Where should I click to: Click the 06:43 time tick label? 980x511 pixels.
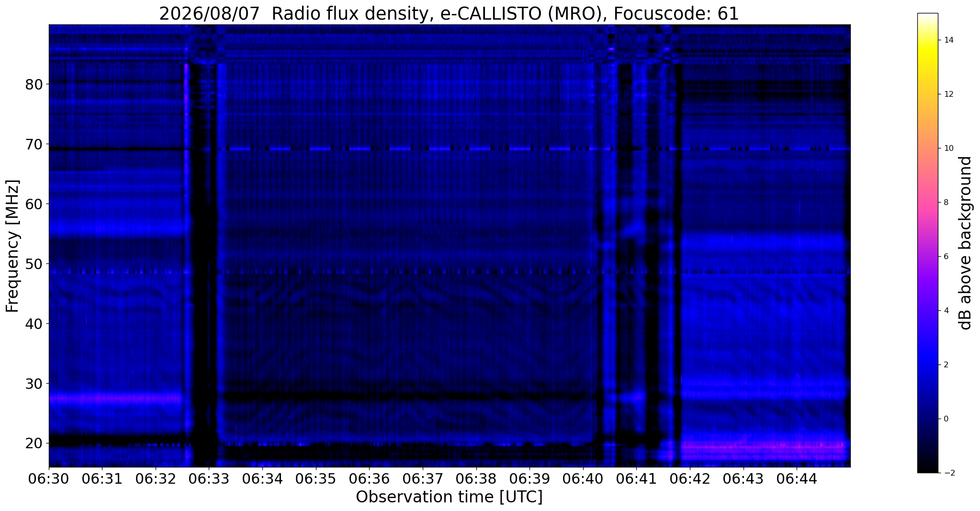click(743, 478)
